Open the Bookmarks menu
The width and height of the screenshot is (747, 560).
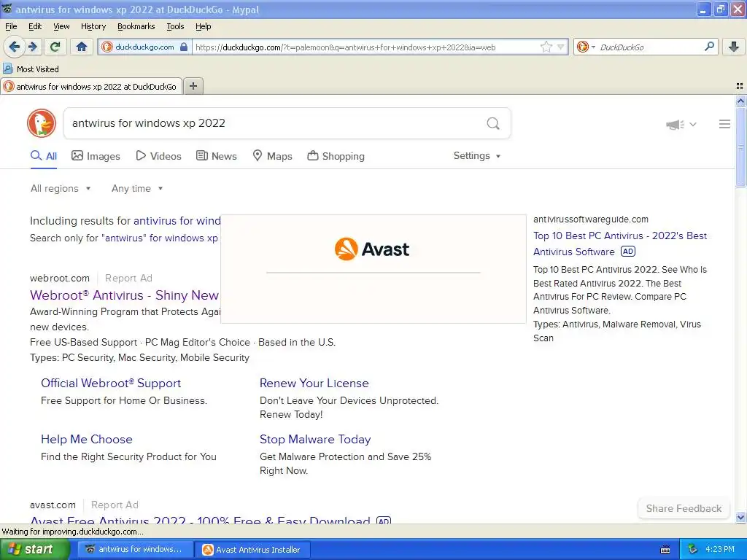point(136,26)
